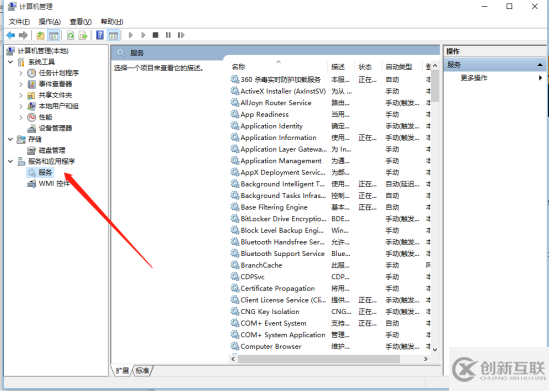Open the 操作(A) menu
The image size is (549, 391).
coord(49,22)
